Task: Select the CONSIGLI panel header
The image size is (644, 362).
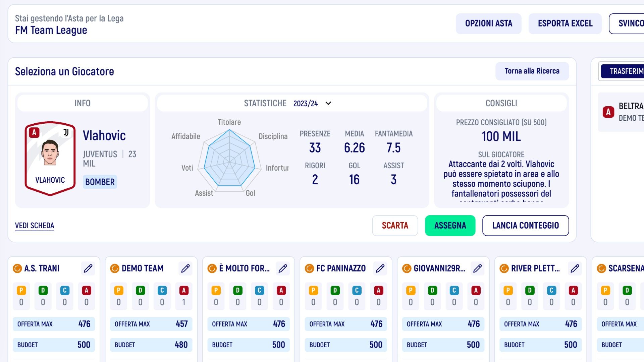Action: pyautogui.click(x=501, y=103)
